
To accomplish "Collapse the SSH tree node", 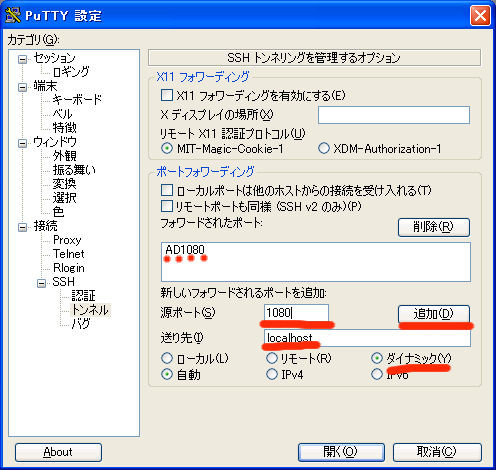I will [x=41, y=283].
